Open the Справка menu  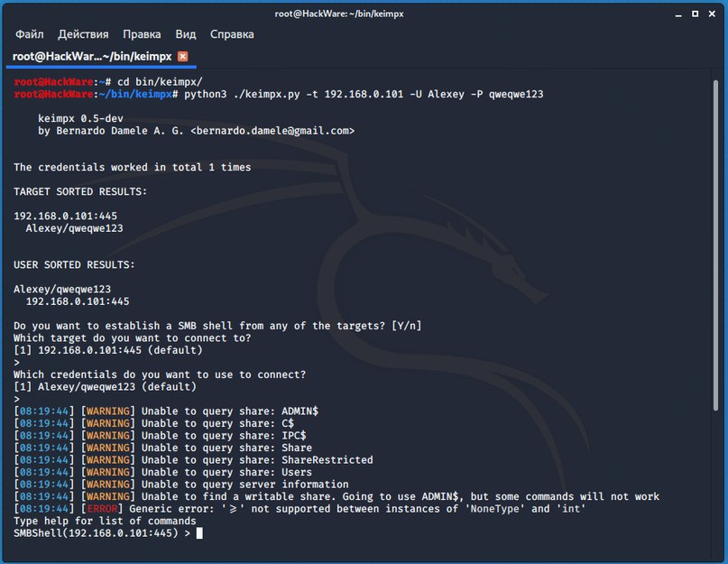click(232, 34)
